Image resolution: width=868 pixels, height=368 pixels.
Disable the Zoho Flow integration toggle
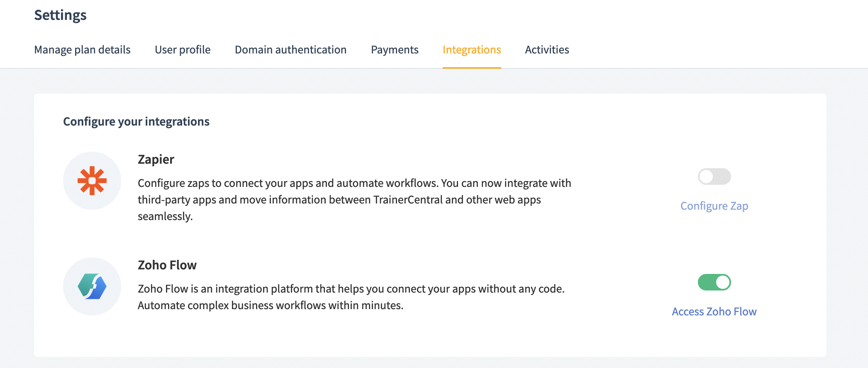pos(714,282)
